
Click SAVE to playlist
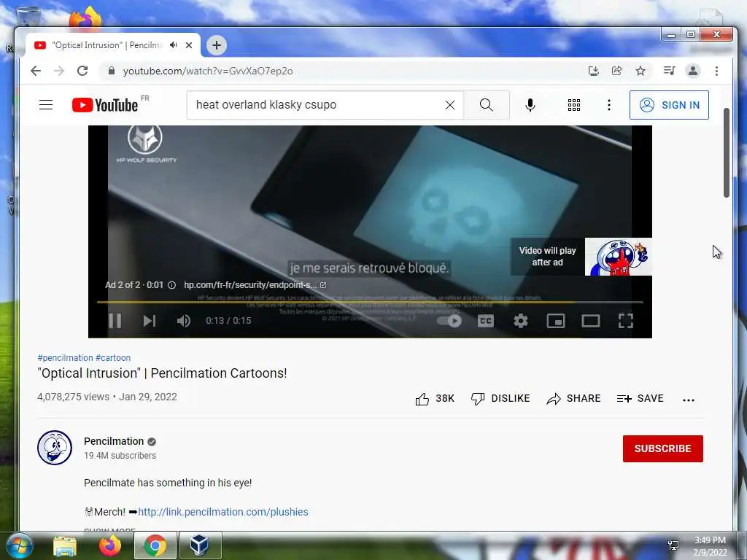pyautogui.click(x=640, y=399)
